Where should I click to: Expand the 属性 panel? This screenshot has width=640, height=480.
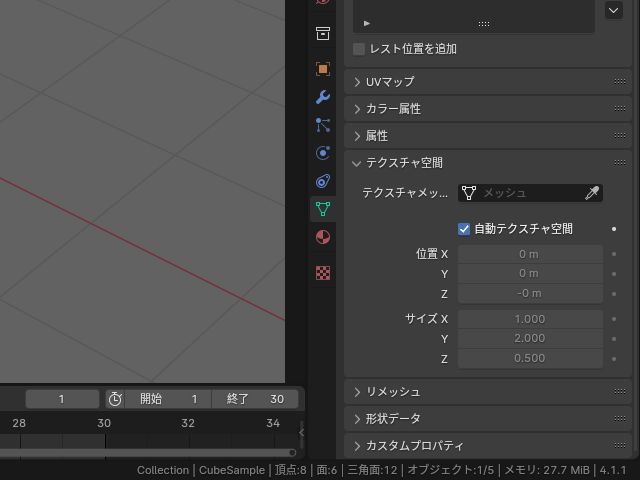(488, 136)
